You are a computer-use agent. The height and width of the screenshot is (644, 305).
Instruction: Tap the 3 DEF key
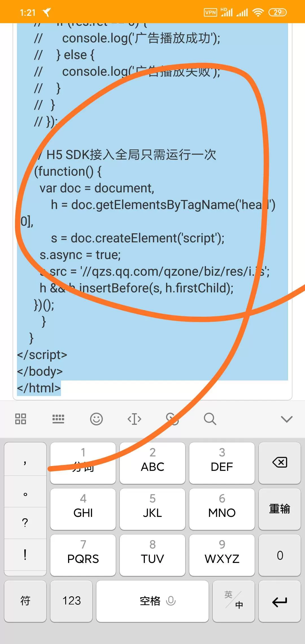[x=222, y=463]
